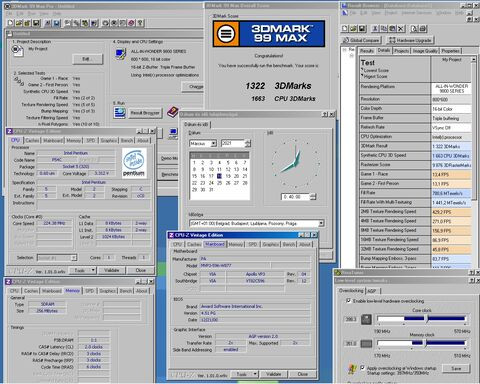Open the month dropdown showing Március
The height and width of the screenshot is (384, 480).
tap(214, 143)
